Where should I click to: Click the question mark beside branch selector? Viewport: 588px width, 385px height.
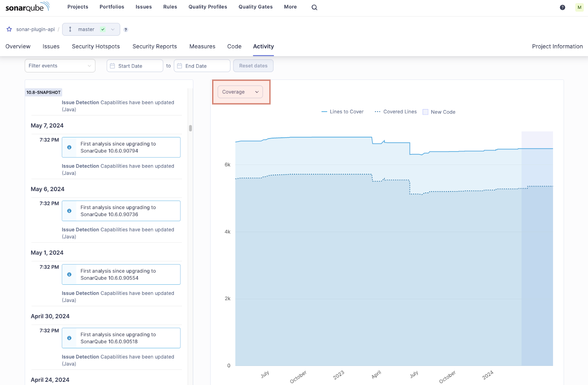pyautogui.click(x=125, y=29)
